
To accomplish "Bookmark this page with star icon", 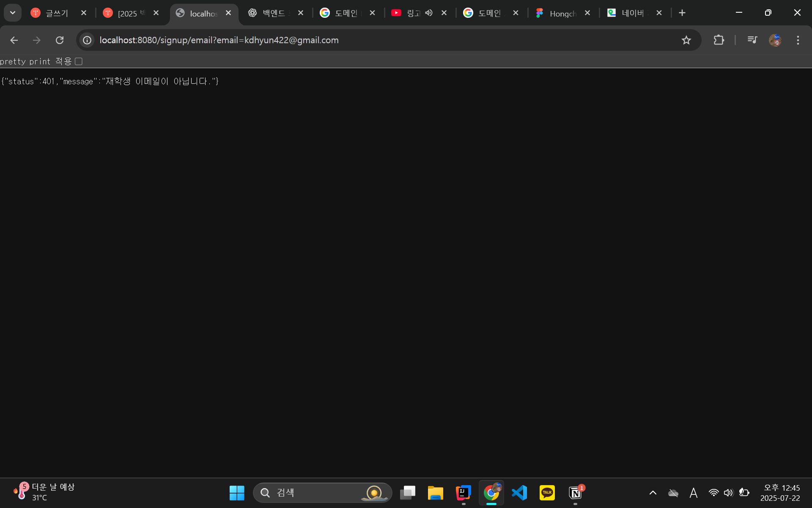I will click(686, 40).
